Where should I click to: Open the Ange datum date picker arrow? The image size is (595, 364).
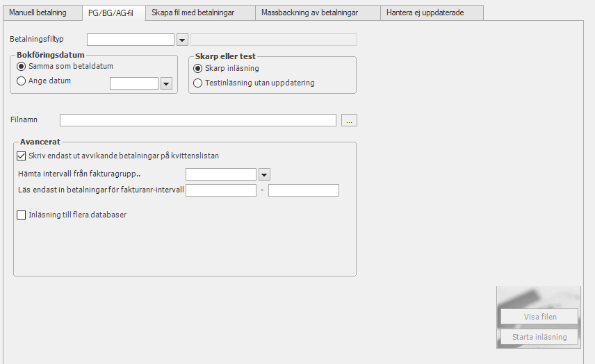click(x=166, y=83)
